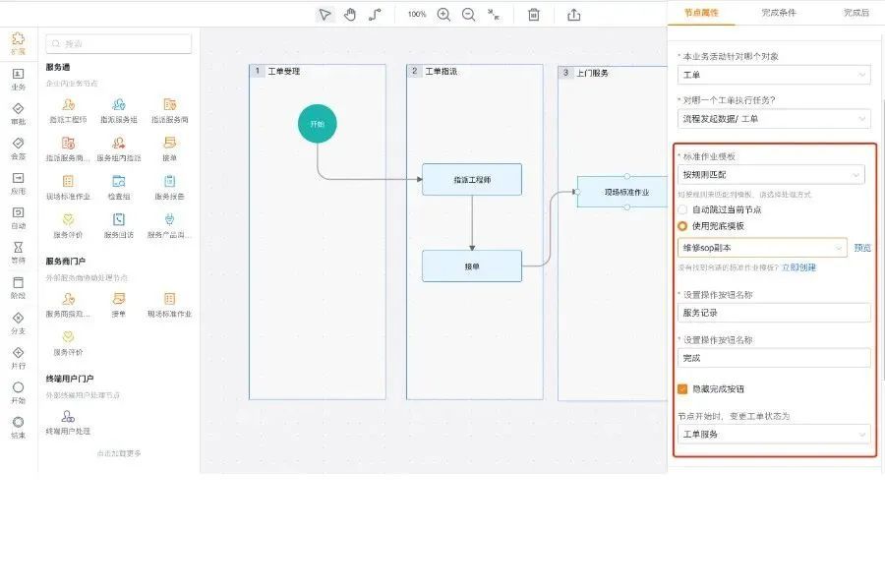Pick the 服务回访 node icon
885x588 pixels.
(119, 225)
